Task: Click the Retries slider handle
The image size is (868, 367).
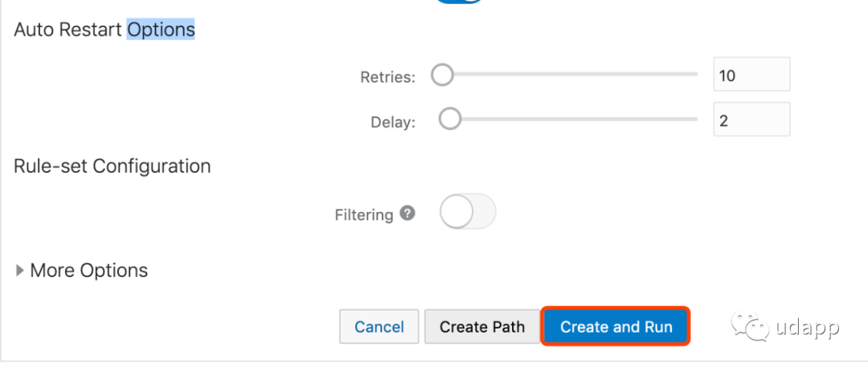Action: click(442, 75)
